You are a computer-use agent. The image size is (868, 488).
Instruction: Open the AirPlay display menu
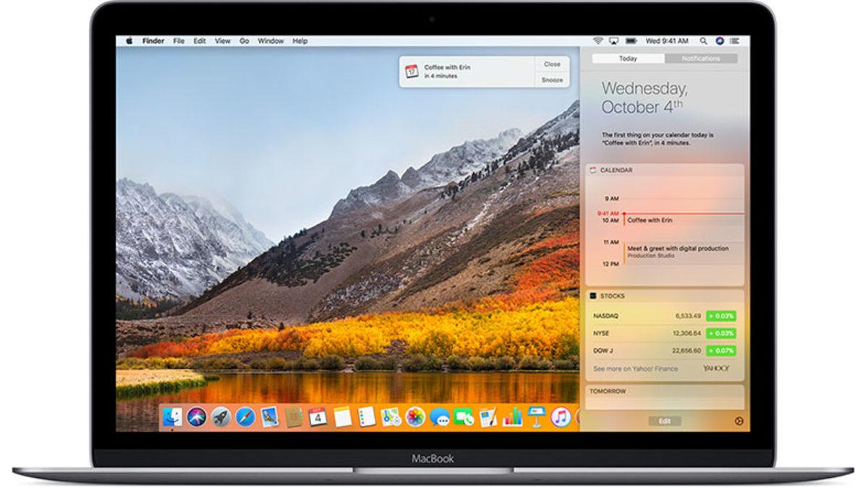coord(613,41)
